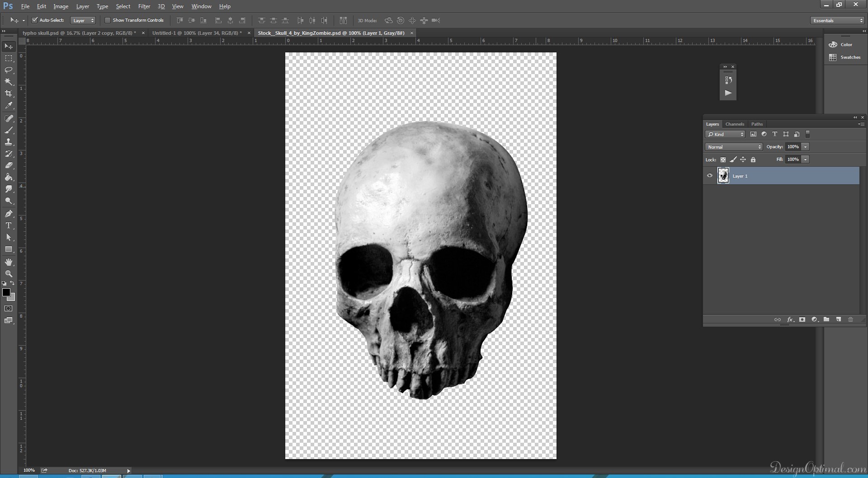
Task: Open the Select menu
Action: point(123,6)
